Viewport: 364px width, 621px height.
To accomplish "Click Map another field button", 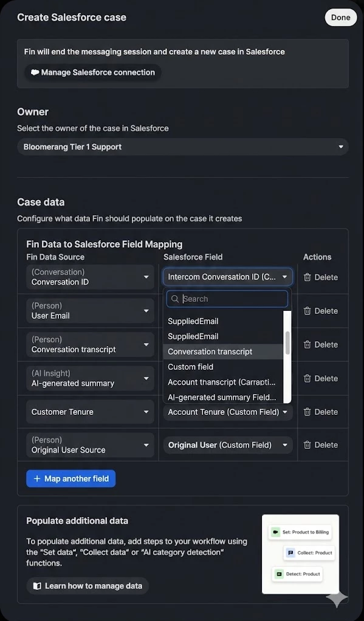I will click(x=71, y=479).
